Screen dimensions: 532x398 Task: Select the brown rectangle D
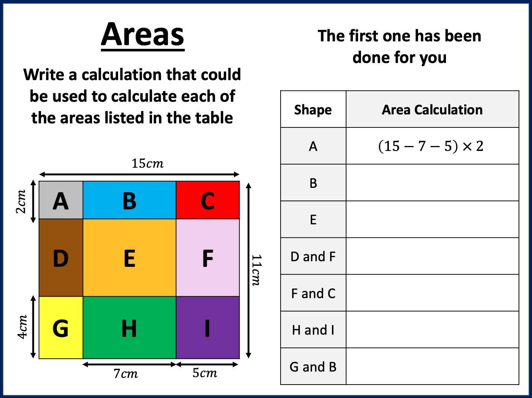[x=61, y=258]
